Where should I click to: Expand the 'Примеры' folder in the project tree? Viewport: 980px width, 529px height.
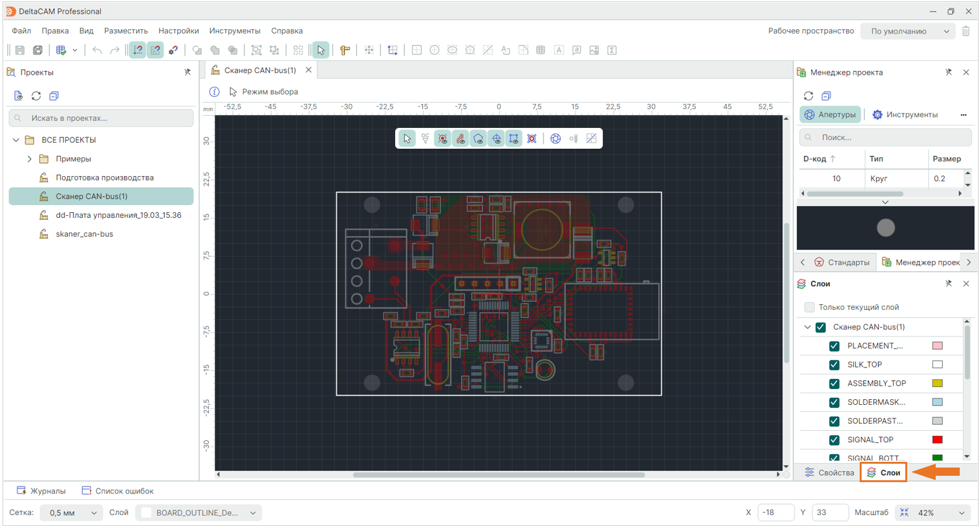[x=29, y=159]
